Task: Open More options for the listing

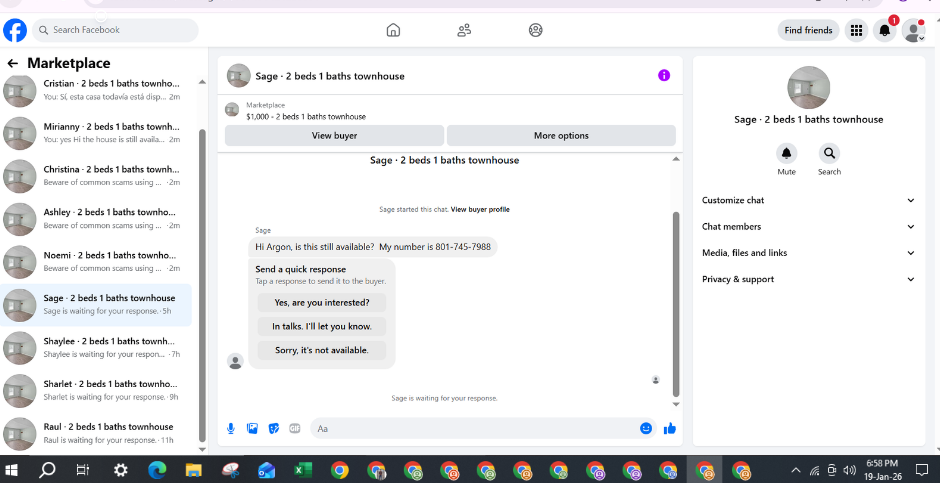Action: [561, 135]
